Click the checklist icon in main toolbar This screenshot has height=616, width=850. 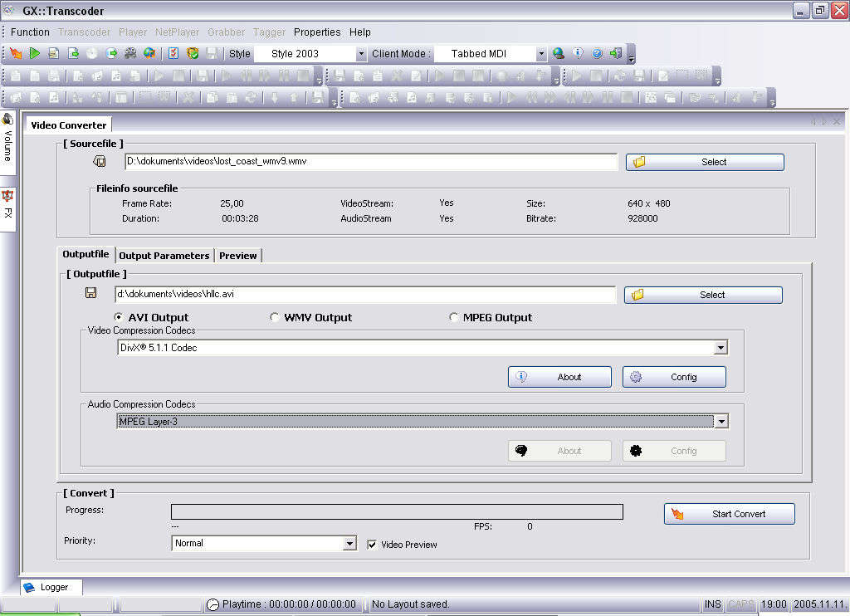point(173,54)
